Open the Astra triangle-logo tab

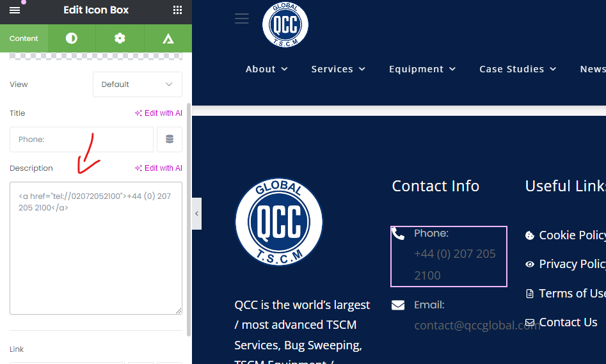coord(168,38)
